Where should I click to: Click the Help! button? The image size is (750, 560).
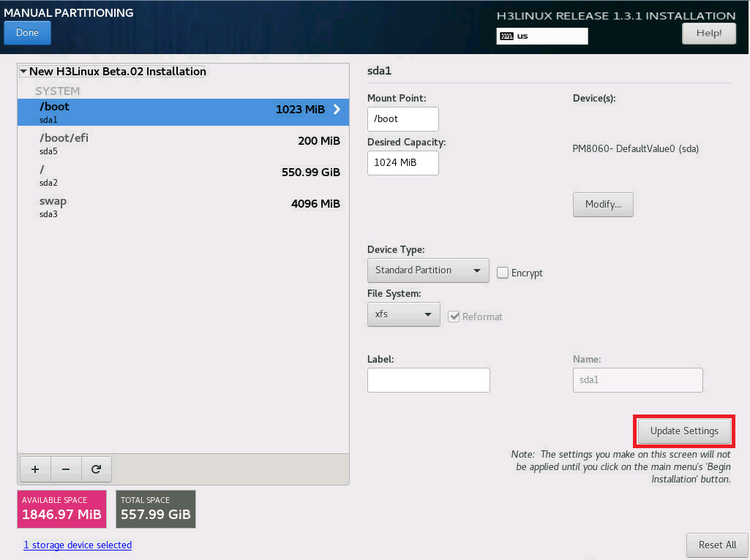(x=709, y=33)
